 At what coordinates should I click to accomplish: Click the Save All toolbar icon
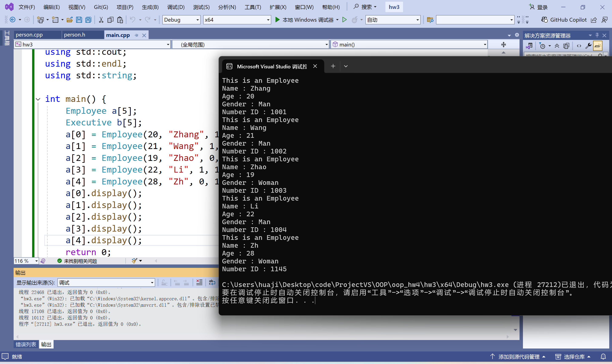[88, 20]
